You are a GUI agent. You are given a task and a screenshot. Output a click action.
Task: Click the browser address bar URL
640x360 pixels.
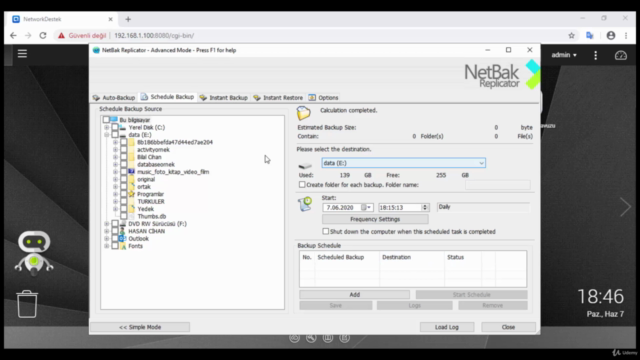154,36
